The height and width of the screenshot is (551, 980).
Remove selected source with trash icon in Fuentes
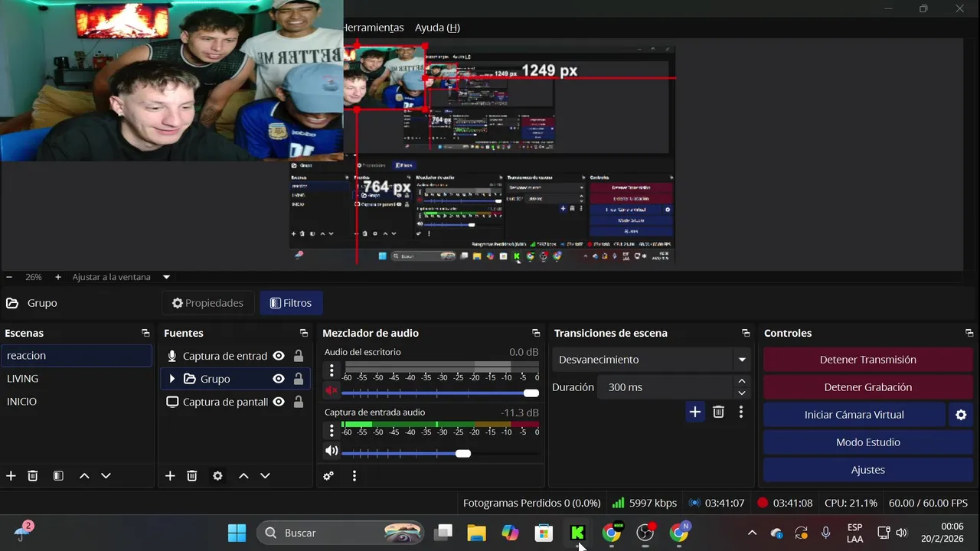192,476
